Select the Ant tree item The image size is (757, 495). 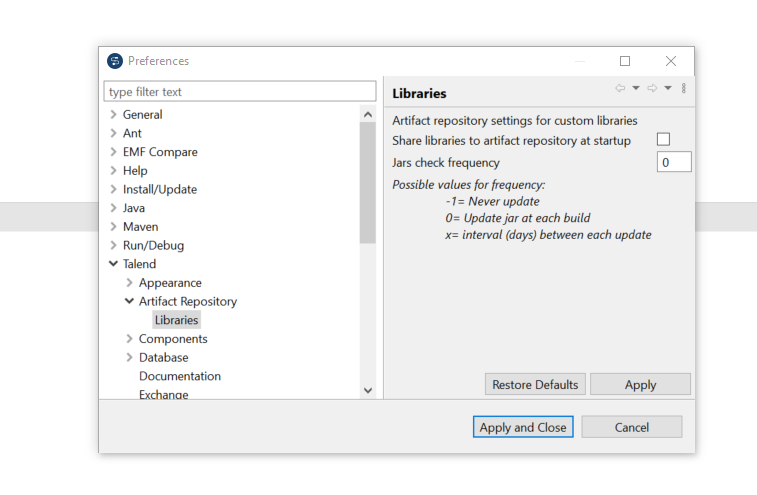click(x=132, y=133)
